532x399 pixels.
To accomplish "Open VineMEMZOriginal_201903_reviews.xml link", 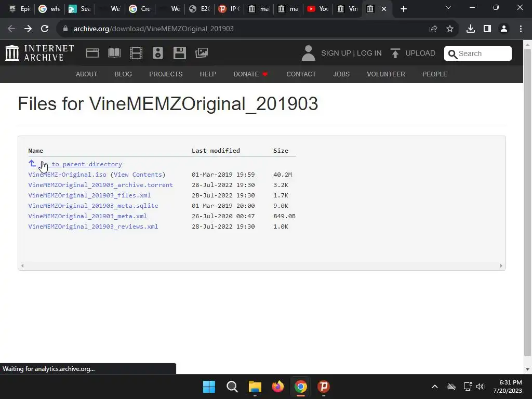I will point(94,227).
